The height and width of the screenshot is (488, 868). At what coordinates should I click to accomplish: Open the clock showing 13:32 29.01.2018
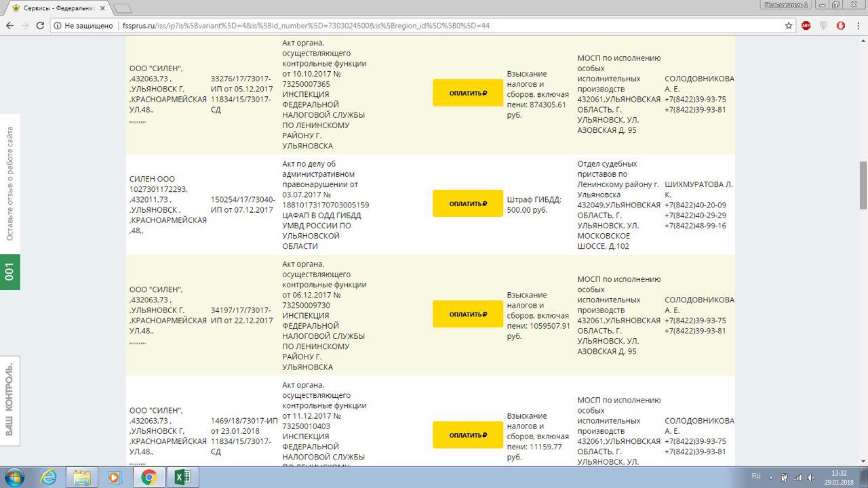pyautogui.click(x=839, y=477)
